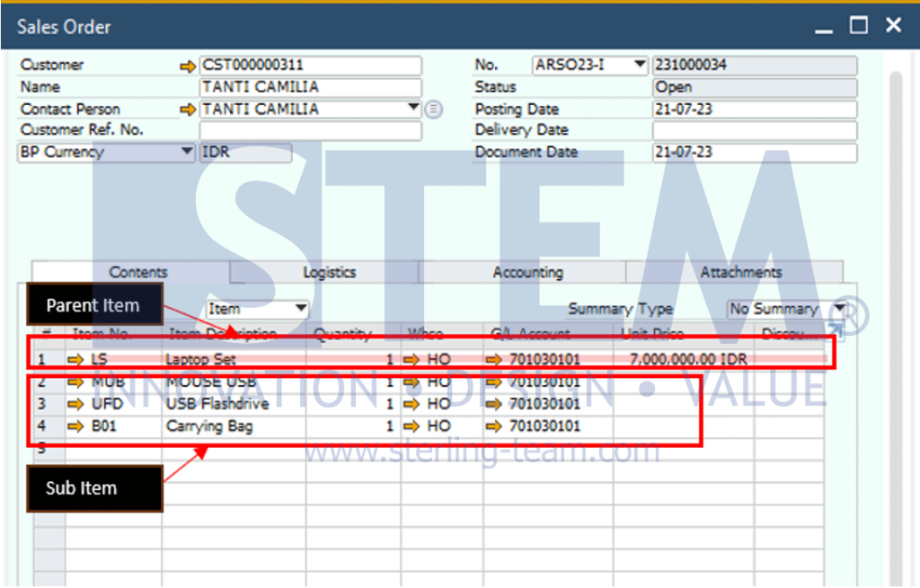
Task: Drill into Contact Person link arrow
Action: (x=188, y=109)
